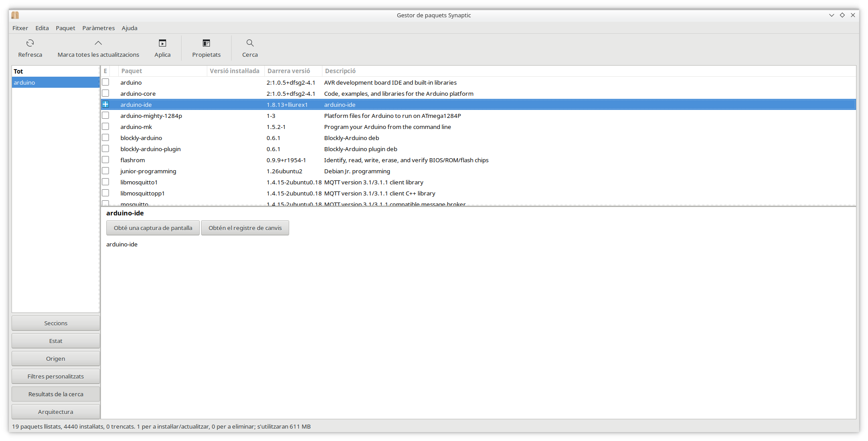Select the arduino search filter entry

click(x=55, y=82)
